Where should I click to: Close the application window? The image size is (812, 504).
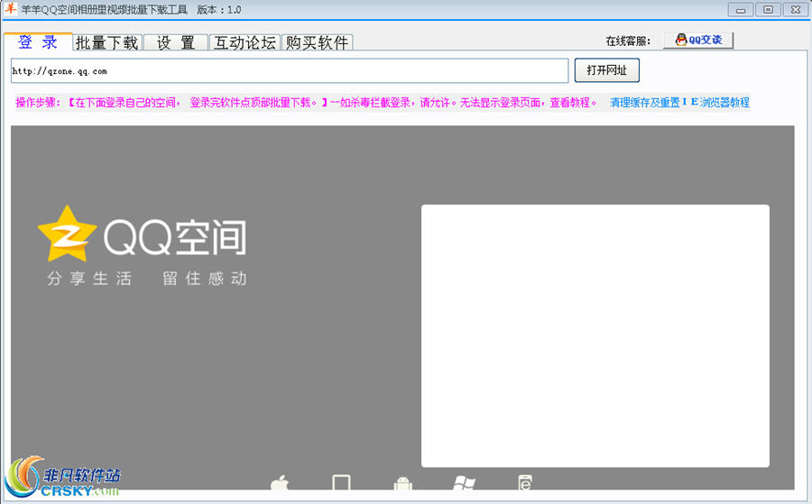click(x=796, y=9)
